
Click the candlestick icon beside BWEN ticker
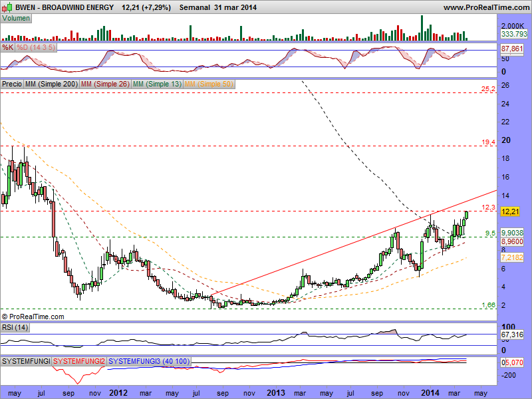pos(7,7)
